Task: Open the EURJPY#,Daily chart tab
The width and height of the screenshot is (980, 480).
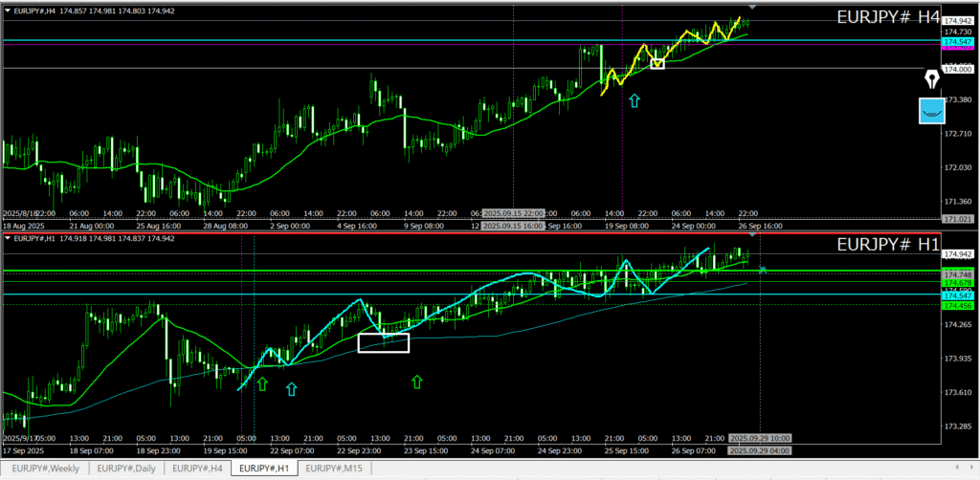Action: pyautogui.click(x=127, y=469)
